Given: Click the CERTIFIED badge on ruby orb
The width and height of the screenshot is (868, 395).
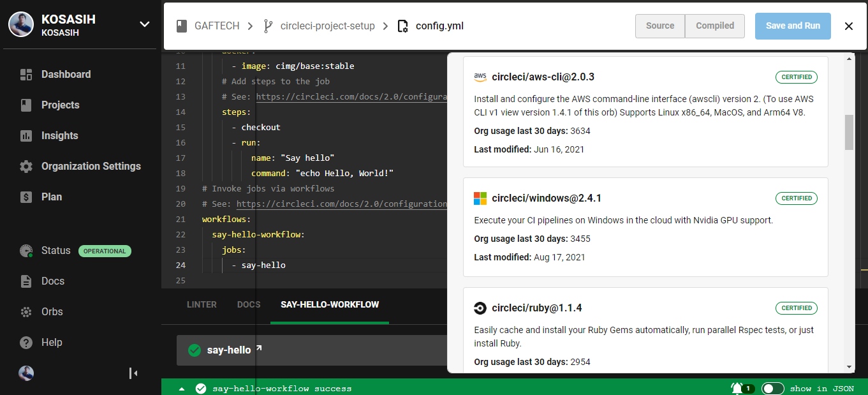Looking at the screenshot, I should (797, 308).
